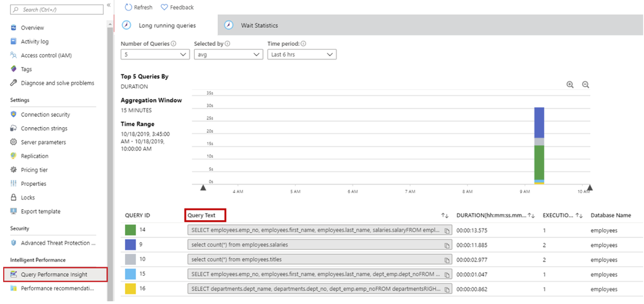Zoom in on the chart with the magnifier plus icon
Image resolution: width=644 pixels, height=304 pixels.
pyautogui.click(x=570, y=85)
